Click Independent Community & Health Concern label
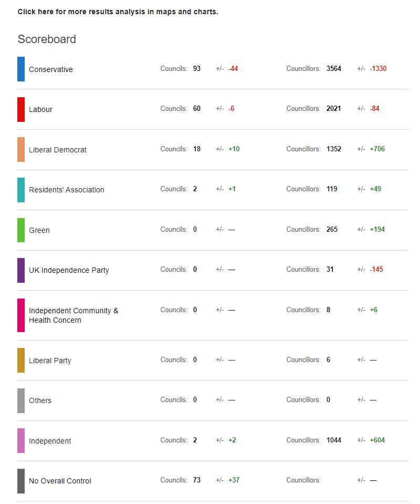 click(x=73, y=315)
